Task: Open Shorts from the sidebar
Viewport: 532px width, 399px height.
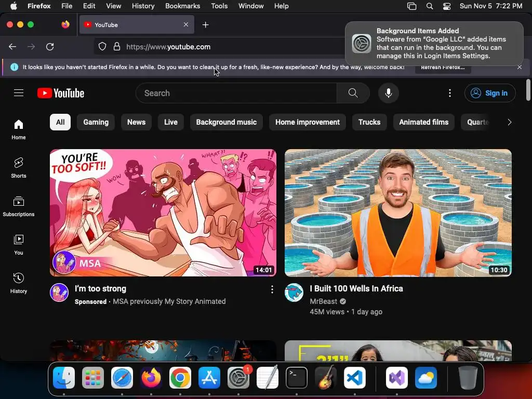Action: click(19, 168)
